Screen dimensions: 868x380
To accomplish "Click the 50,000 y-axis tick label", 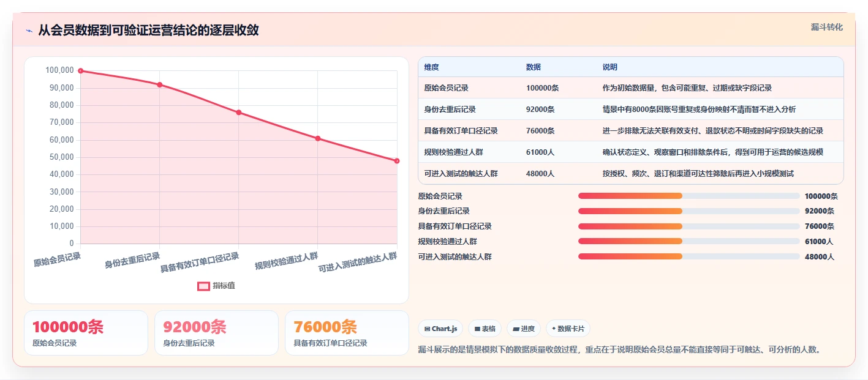I will (61, 157).
